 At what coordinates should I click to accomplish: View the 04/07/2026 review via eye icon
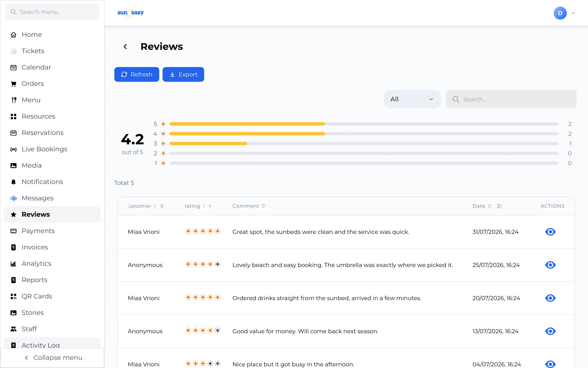click(x=550, y=364)
